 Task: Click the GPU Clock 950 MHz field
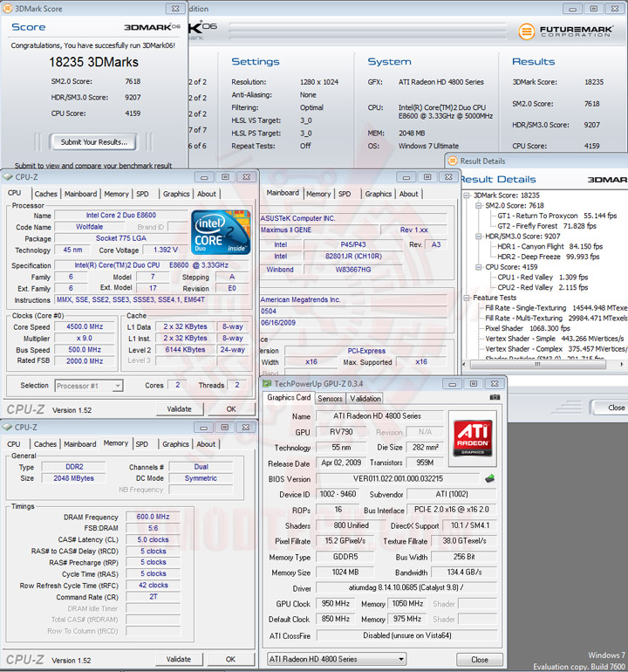(336, 603)
